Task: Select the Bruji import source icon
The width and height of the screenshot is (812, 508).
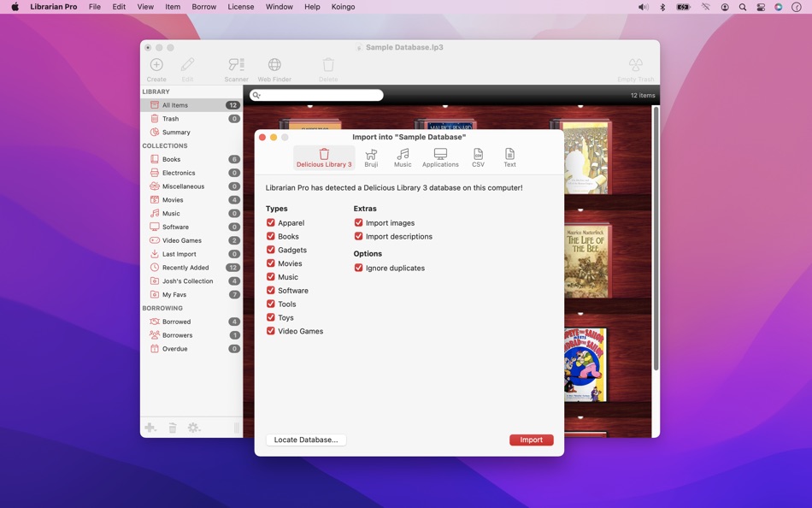Action: point(371,156)
